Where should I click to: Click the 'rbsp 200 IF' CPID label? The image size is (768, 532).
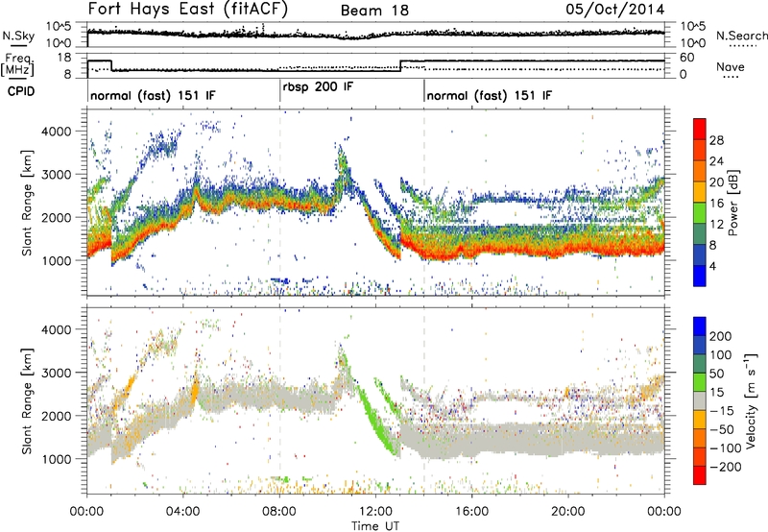pos(318,87)
